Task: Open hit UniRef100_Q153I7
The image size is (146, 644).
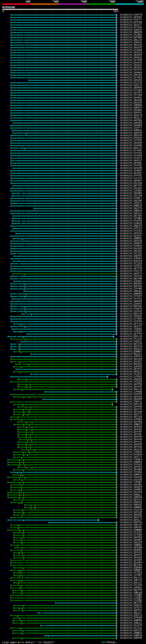Action: pos(131,25)
